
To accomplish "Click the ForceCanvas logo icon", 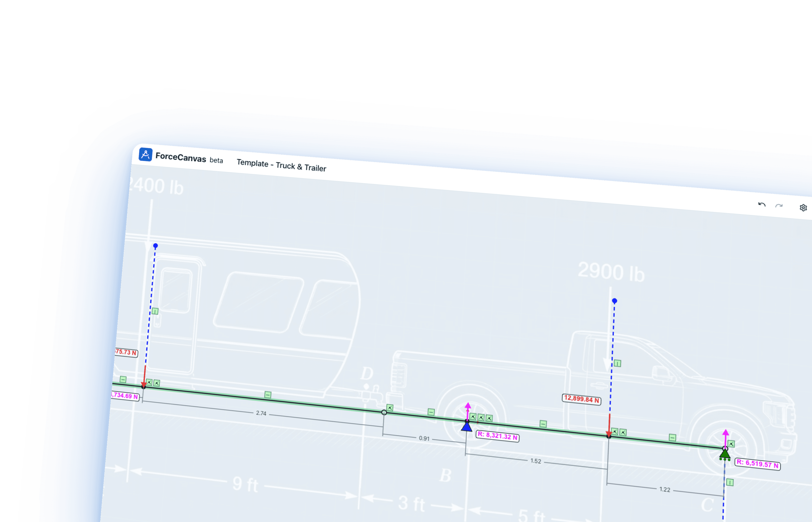I will [x=145, y=155].
